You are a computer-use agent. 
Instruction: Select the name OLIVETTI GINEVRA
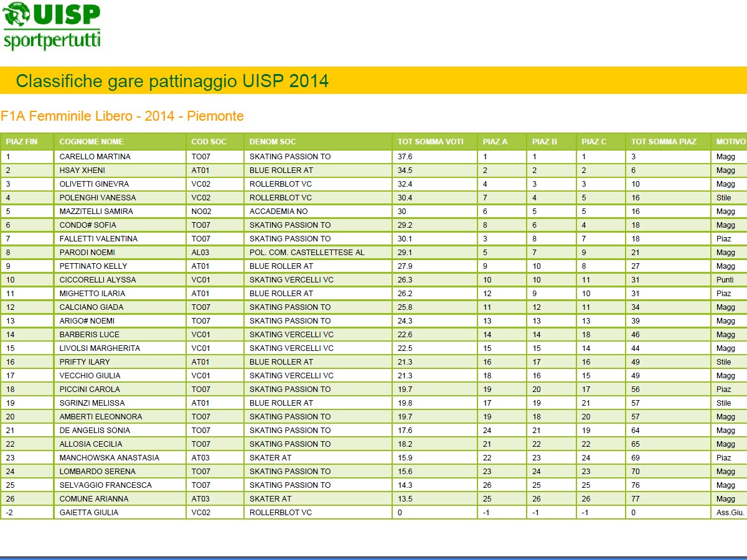[x=94, y=184]
